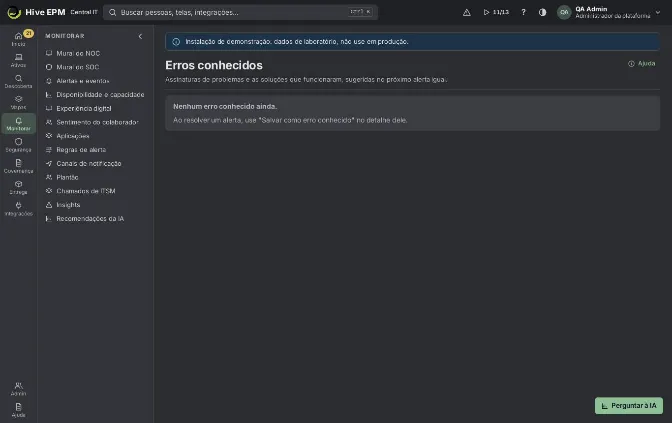
Task: Click the search field Buscar pessoas, telas, integrações
Action: click(x=240, y=12)
